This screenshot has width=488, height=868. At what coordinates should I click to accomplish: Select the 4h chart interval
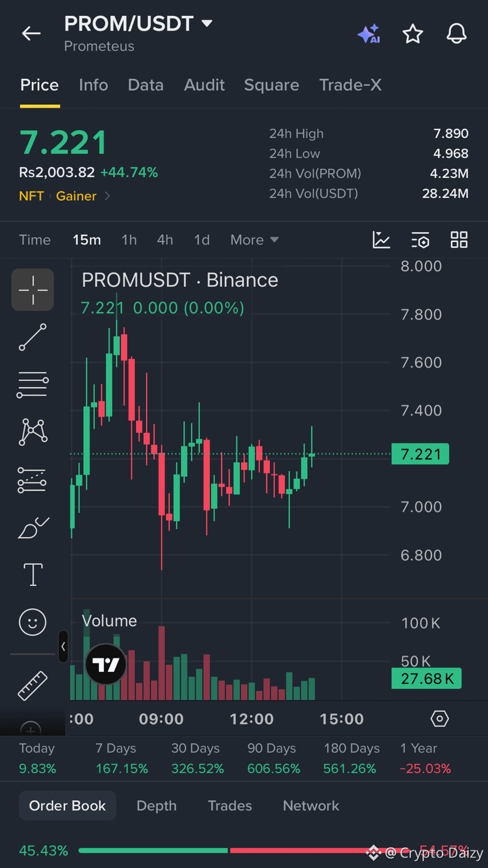tap(165, 240)
